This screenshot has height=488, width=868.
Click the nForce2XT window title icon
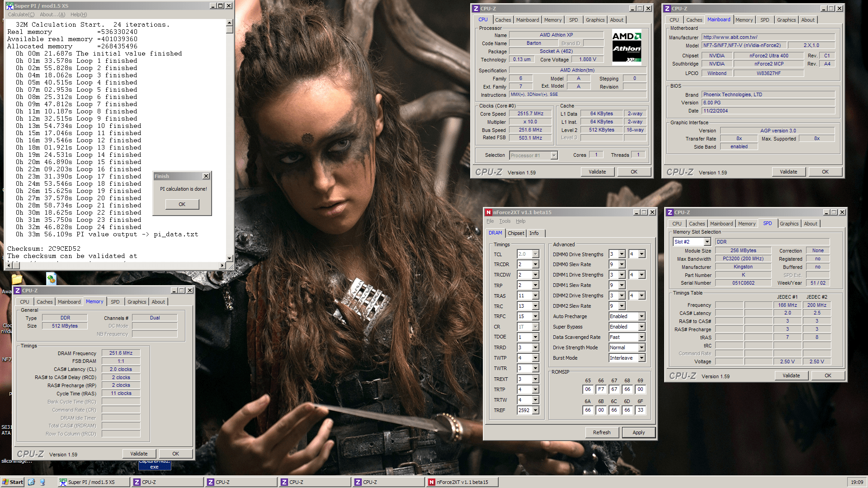click(x=488, y=212)
